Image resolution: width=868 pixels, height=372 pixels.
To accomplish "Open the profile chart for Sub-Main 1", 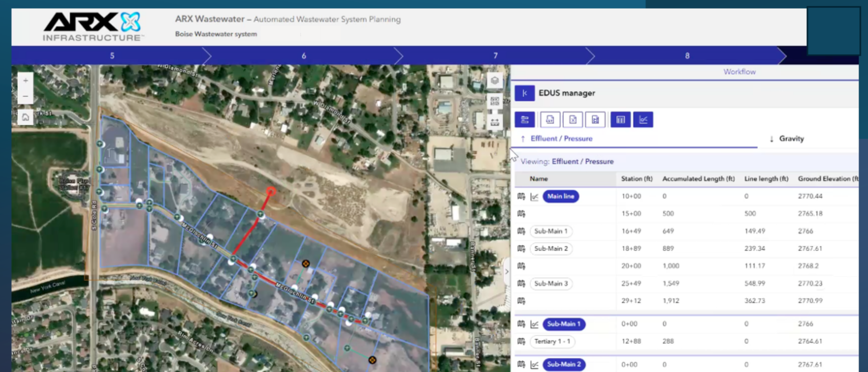I will [534, 324].
